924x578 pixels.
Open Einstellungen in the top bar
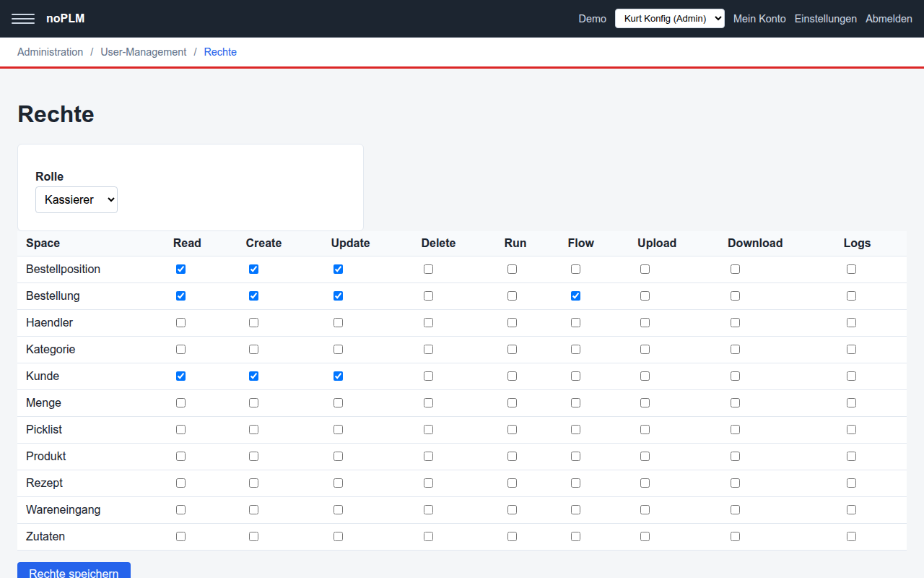coord(826,19)
